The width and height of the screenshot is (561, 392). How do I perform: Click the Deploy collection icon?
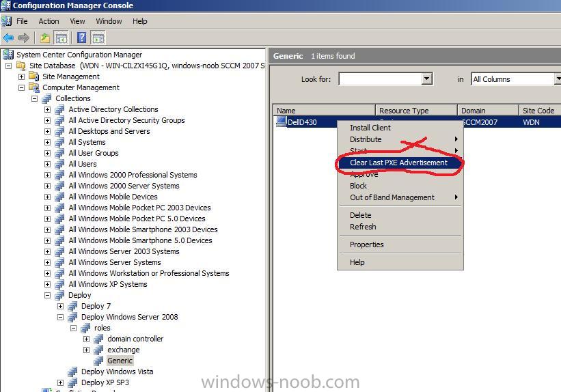59,295
